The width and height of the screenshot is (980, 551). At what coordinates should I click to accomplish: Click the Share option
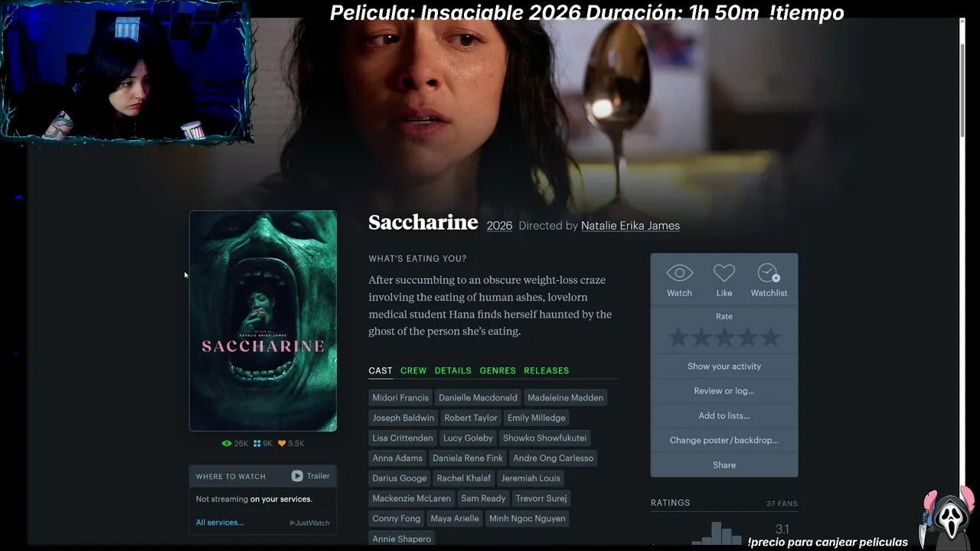pyautogui.click(x=724, y=465)
